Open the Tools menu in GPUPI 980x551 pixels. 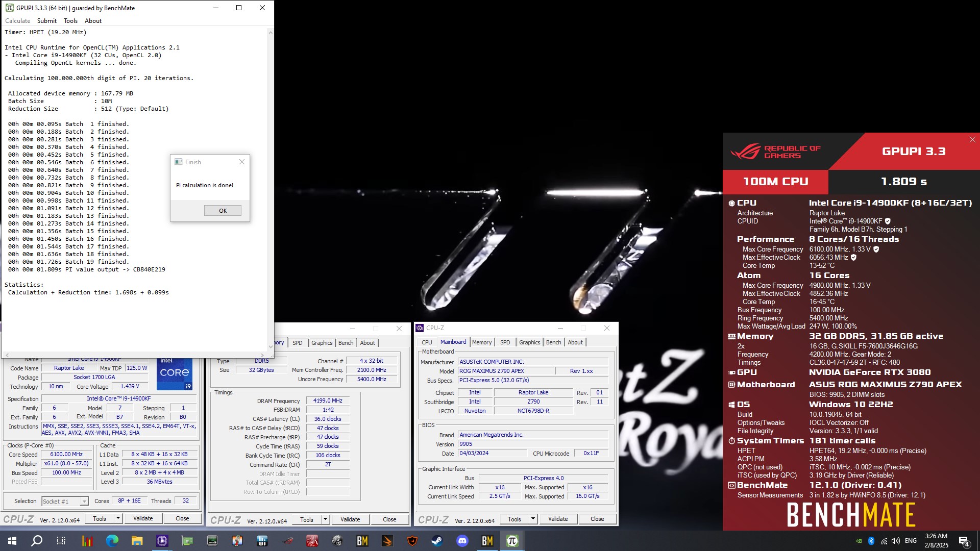pos(70,21)
